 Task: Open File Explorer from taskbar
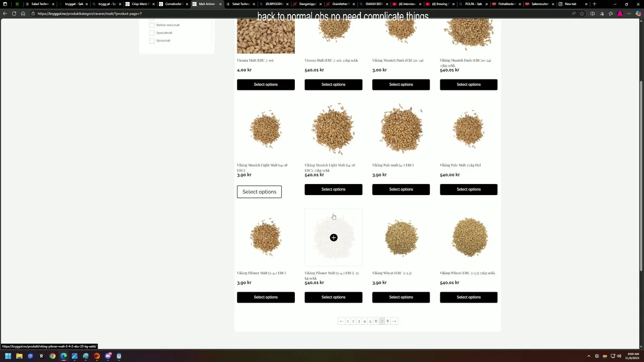pos(19,356)
